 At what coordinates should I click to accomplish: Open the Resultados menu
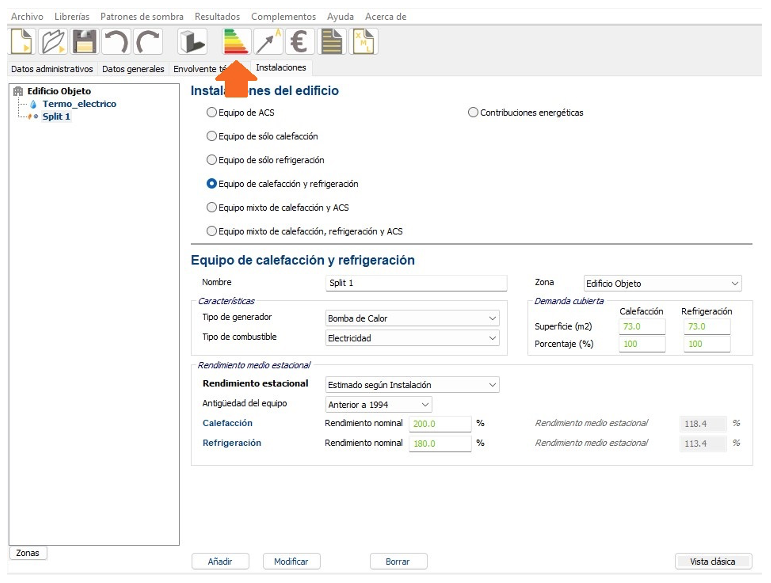(217, 17)
